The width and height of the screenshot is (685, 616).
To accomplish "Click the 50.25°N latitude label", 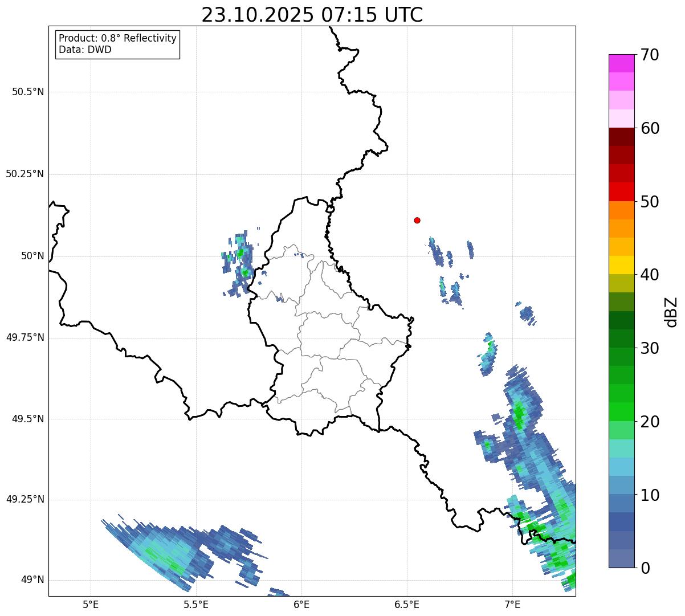I will 25,174.
